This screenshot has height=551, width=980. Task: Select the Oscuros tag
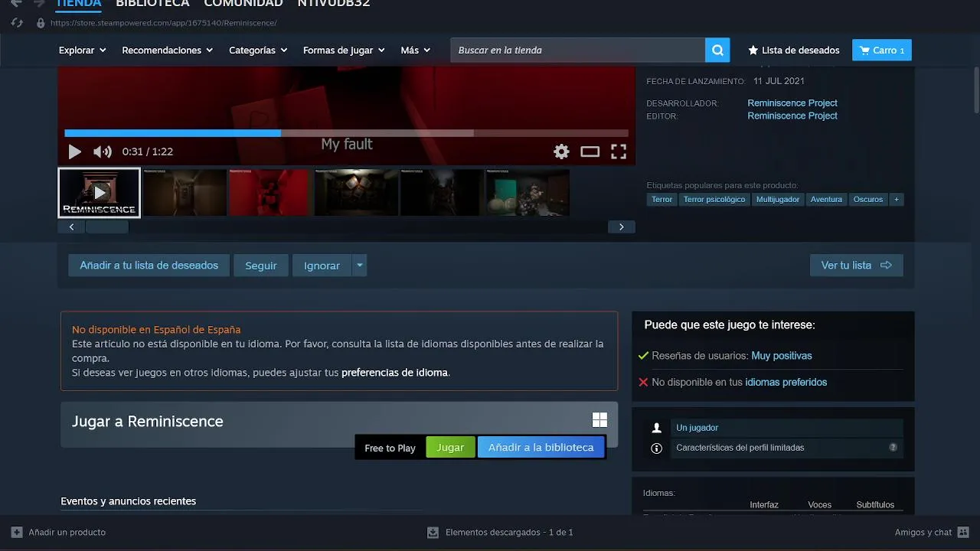[x=868, y=199]
